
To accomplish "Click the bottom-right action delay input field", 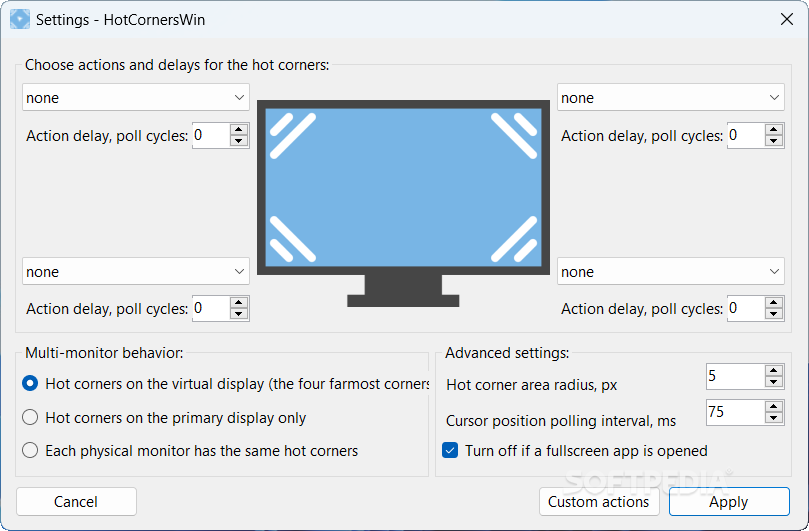I will [x=746, y=309].
